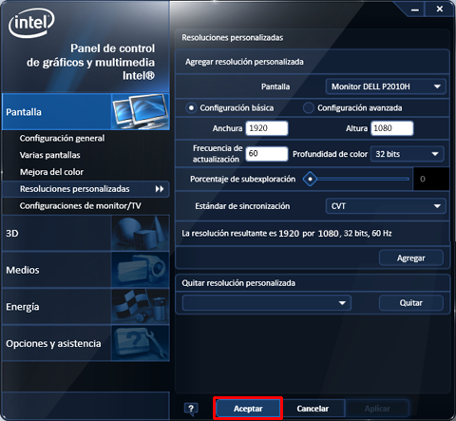Click the Aceptar button
The height and width of the screenshot is (421, 456).
click(248, 409)
